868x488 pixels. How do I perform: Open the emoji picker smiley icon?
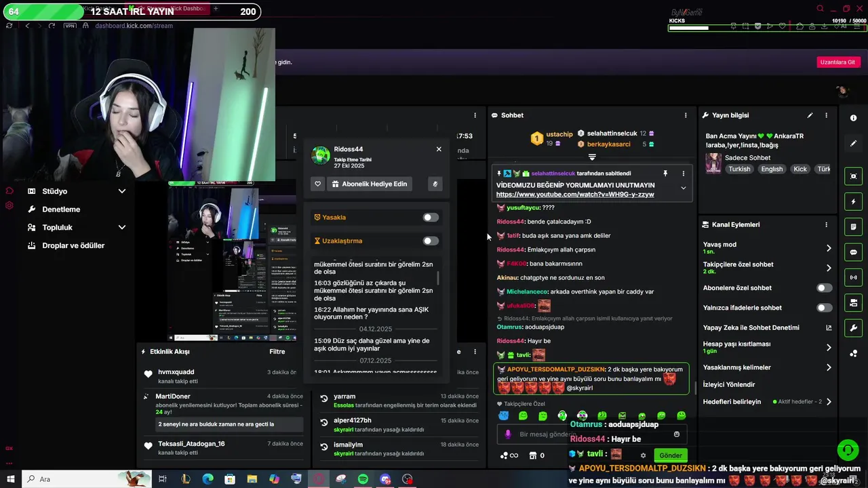click(x=676, y=434)
